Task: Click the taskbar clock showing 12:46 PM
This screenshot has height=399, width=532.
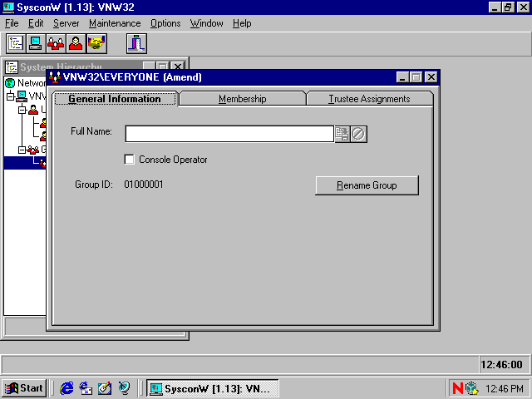Action: coord(505,388)
